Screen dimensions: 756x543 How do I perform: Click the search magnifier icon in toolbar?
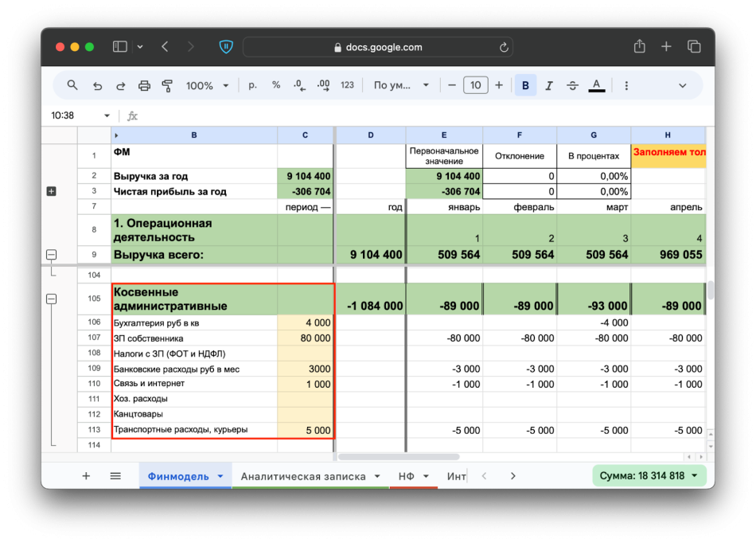pyautogui.click(x=72, y=85)
